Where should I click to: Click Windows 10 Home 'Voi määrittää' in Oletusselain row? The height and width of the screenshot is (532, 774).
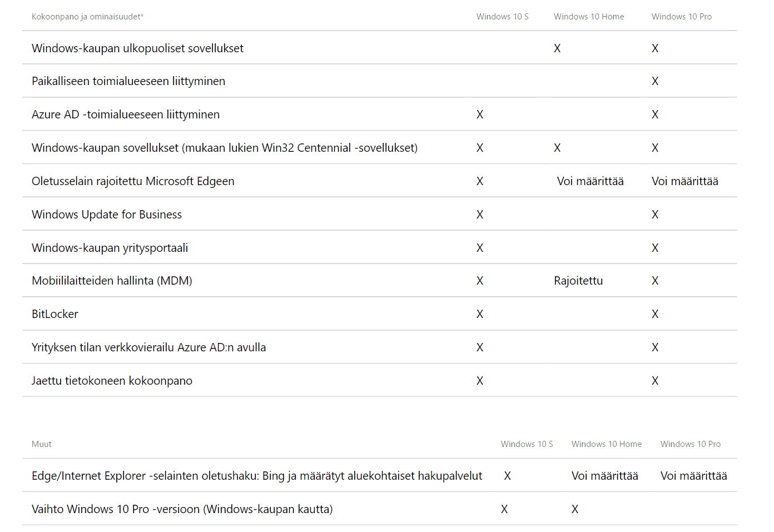pyautogui.click(x=590, y=181)
